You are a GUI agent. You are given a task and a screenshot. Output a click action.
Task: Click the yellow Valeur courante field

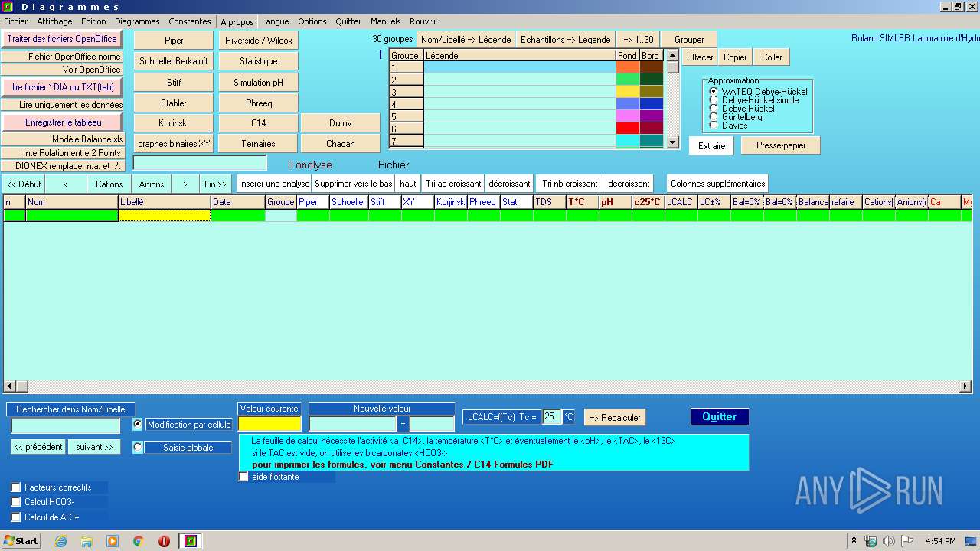[270, 423]
